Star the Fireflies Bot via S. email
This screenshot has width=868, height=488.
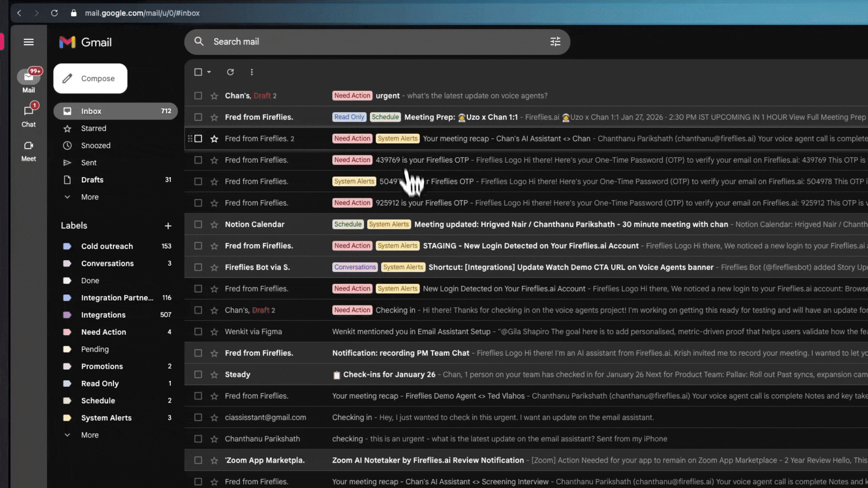pos(214,267)
